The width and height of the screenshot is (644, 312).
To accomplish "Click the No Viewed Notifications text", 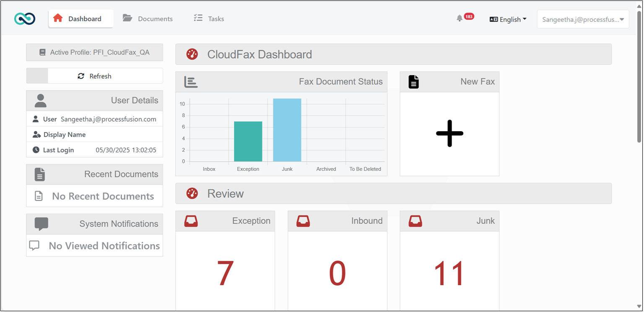I will click(104, 246).
